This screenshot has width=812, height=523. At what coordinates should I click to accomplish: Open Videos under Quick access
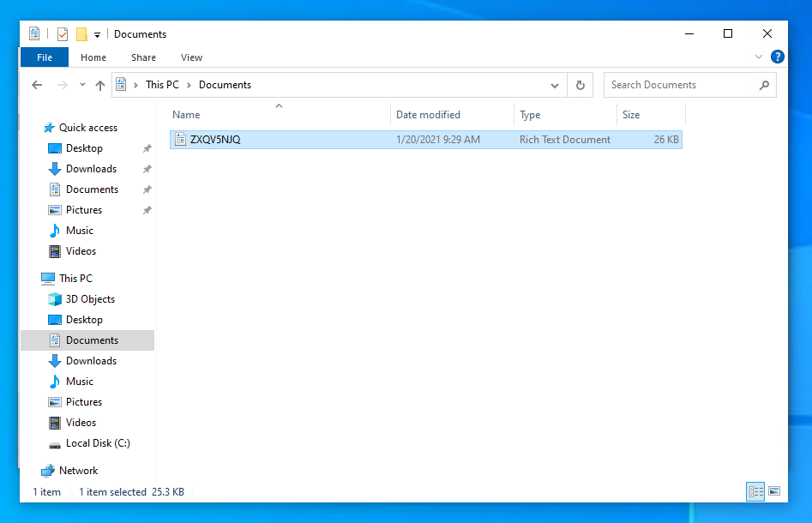pyautogui.click(x=81, y=251)
